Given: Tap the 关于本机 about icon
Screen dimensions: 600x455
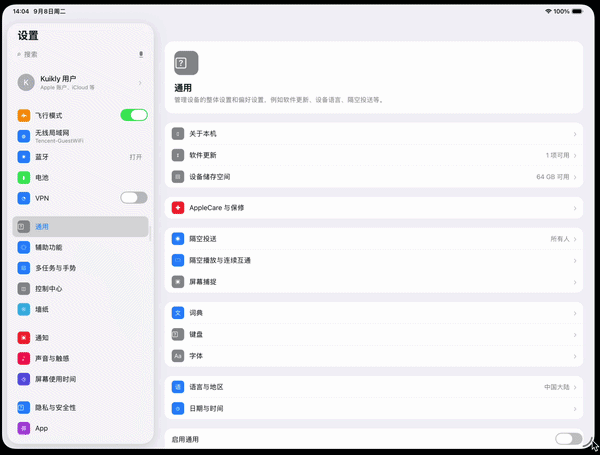Looking at the screenshot, I should click(x=178, y=134).
